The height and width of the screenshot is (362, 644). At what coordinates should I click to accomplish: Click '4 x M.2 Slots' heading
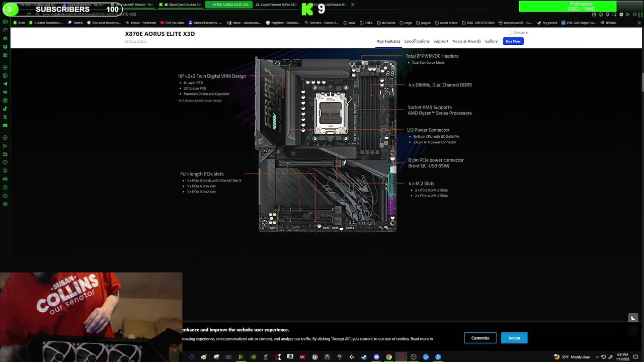(421, 184)
